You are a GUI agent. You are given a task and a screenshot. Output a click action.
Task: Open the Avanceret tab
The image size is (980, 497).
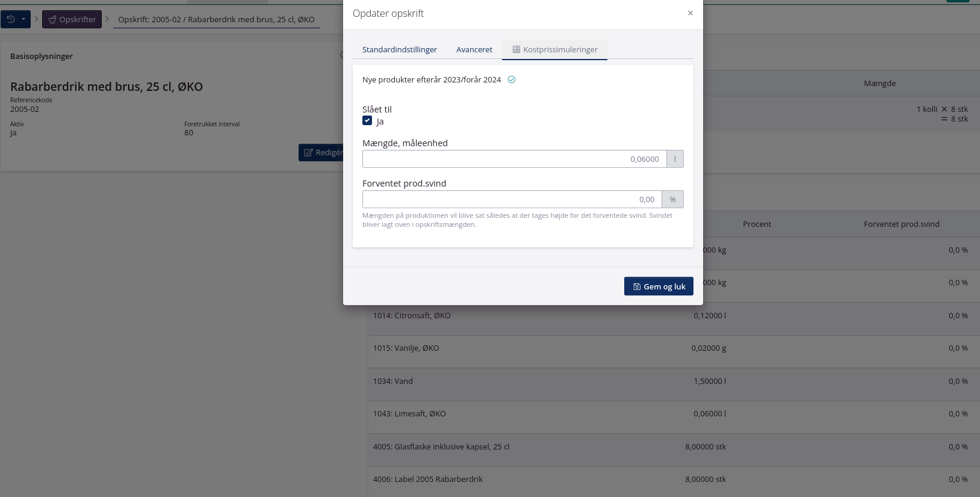474,49
